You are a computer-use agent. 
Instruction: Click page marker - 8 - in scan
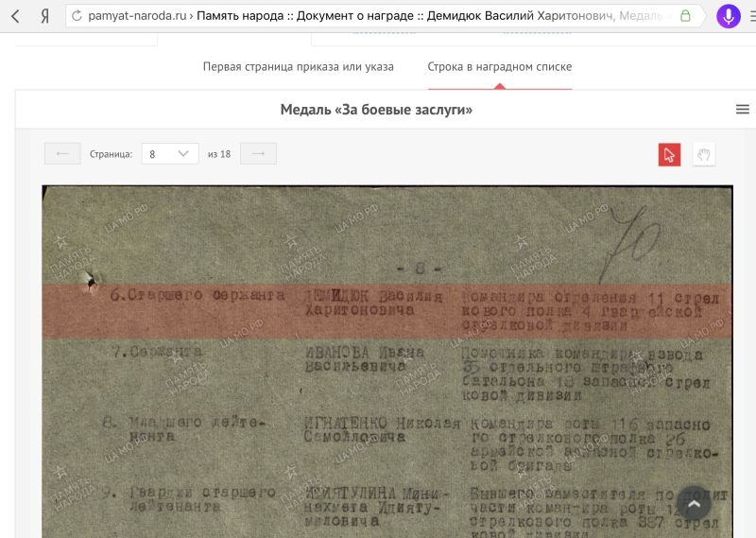(420, 269)
